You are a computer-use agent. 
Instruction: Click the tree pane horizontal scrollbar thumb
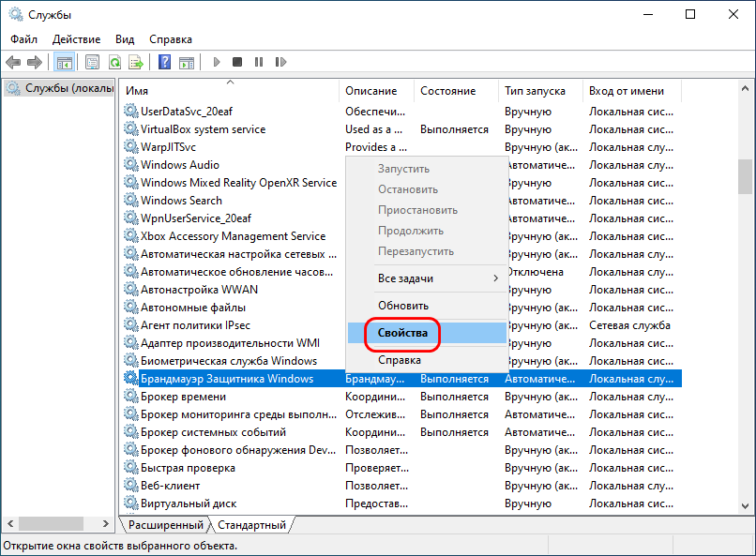pos(51,524)
